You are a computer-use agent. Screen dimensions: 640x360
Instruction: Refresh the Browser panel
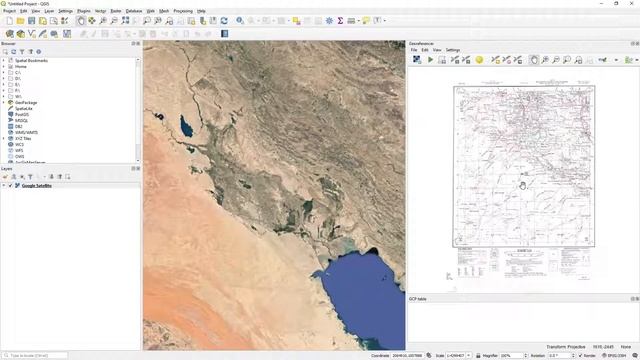[13, 52]
